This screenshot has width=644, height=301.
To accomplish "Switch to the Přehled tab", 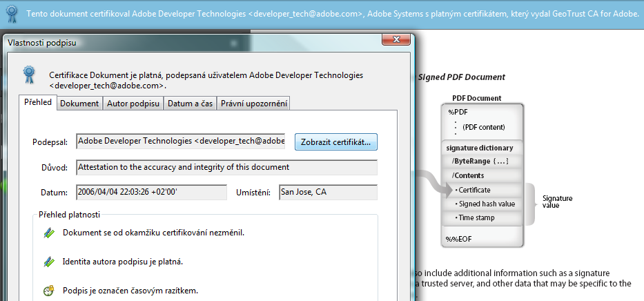I will (38, 102).
